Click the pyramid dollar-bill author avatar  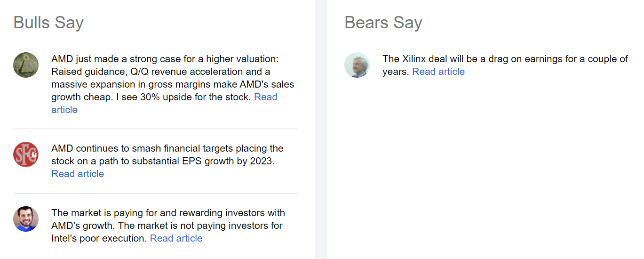[26, 65]
